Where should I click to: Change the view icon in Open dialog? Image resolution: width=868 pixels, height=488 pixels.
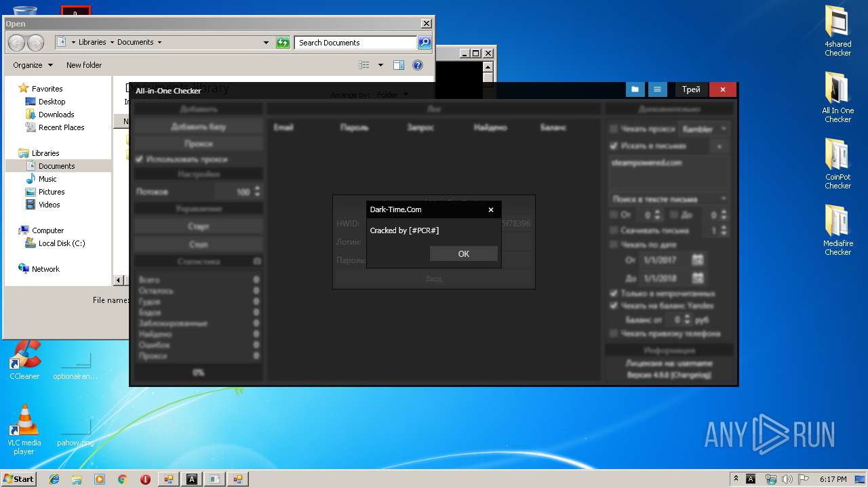click(x=364, y=65)
